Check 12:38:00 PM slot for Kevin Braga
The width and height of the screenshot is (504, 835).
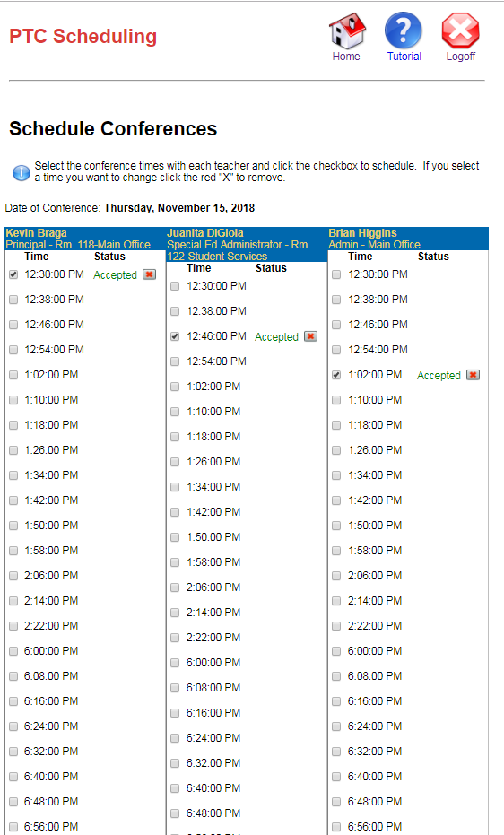(x=13, y=300)
